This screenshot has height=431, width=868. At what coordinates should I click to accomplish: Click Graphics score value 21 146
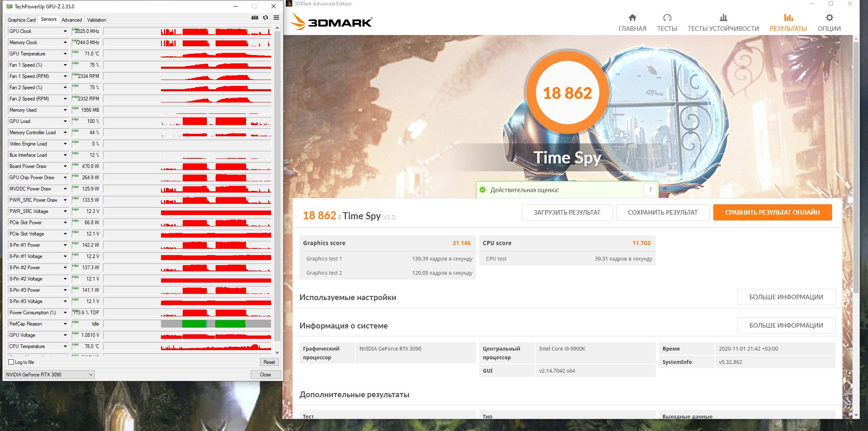point(461,243)
